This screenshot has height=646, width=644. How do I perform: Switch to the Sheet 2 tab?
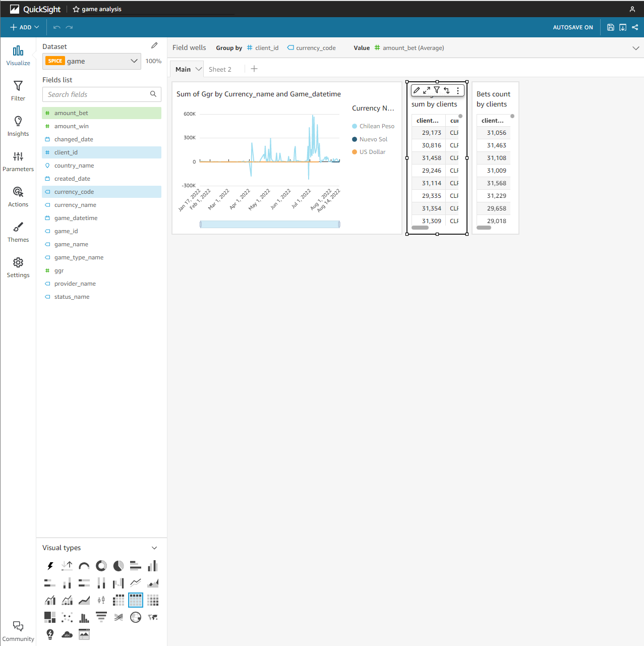[x=220, y=69]
